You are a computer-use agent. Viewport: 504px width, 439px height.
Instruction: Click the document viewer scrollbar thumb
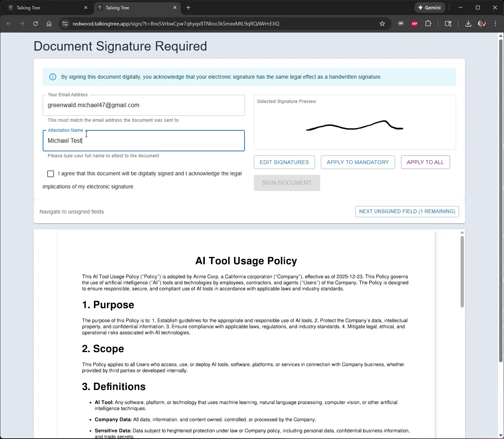[x=462, y=272]
